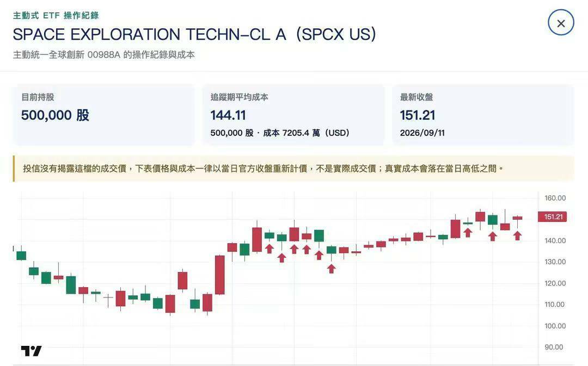Click the 151.21 current price label
Screen dimensions: 588x366
(553, 216)
